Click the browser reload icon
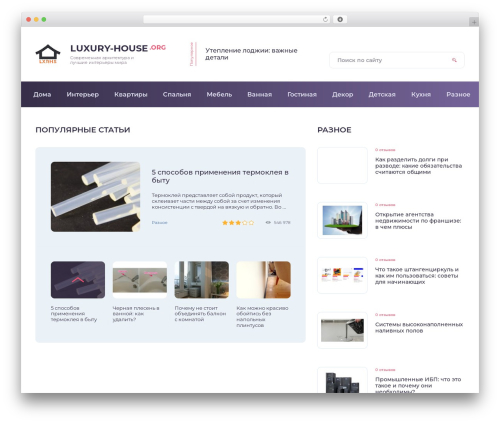Screen dimensions: 500x423 (325, 19)
